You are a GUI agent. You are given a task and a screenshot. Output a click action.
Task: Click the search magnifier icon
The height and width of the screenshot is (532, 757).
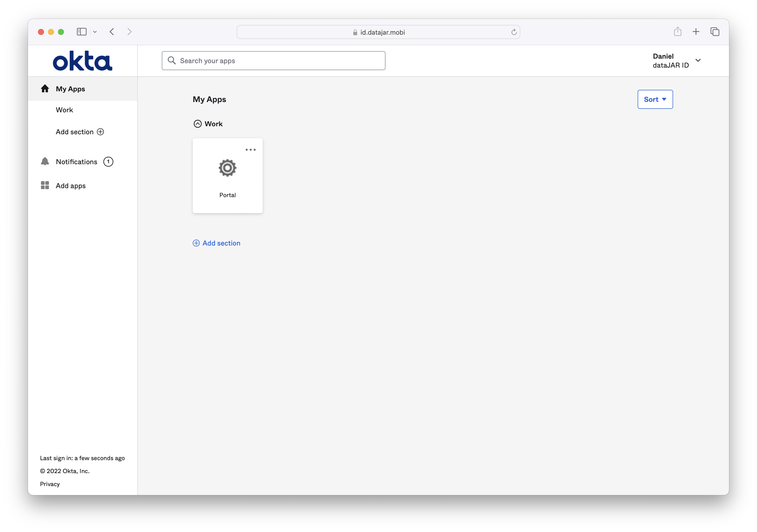coord(172,60)
